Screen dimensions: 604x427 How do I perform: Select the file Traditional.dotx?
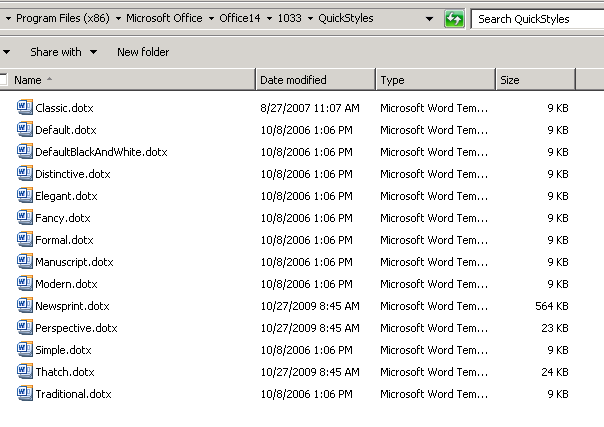click(74, 393)
